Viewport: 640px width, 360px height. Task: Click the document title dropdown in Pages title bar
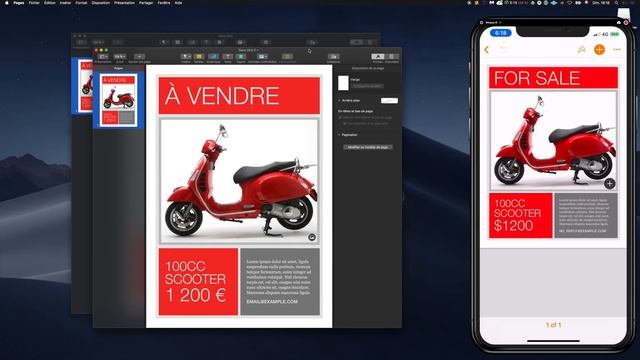click(x=248, y=50)
